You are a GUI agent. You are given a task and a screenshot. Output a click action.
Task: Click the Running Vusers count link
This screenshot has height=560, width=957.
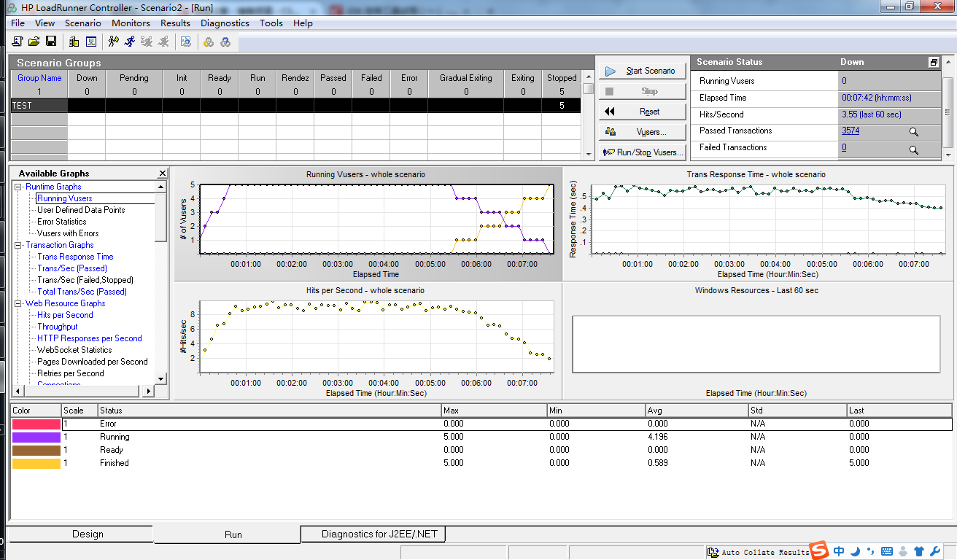click(844, 81)
